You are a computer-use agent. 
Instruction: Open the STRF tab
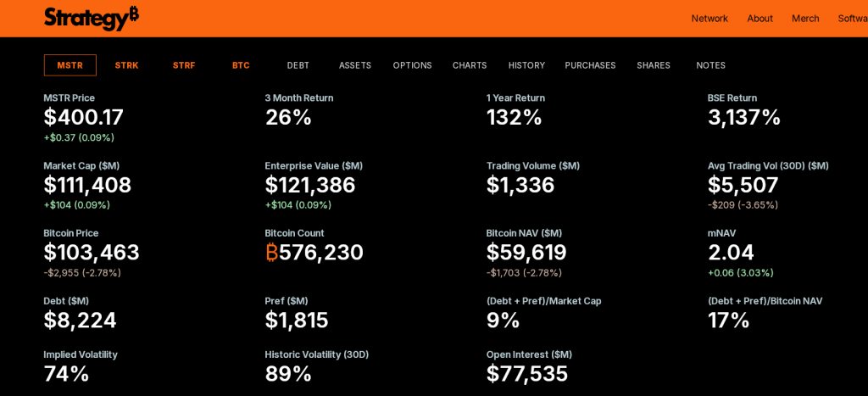click(x=184, y=65)
